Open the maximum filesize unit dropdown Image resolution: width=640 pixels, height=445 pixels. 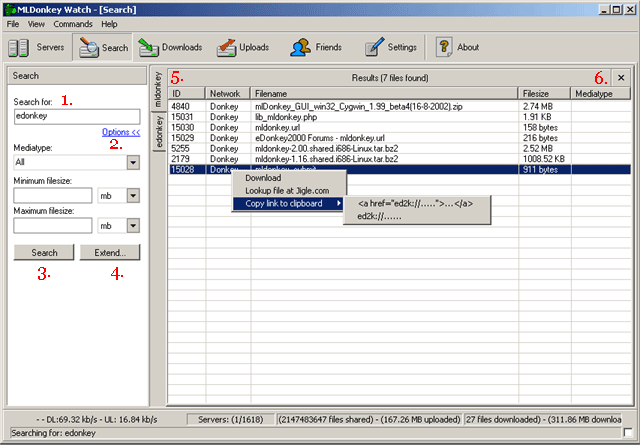pyautogui.click(x=133, y=226)
